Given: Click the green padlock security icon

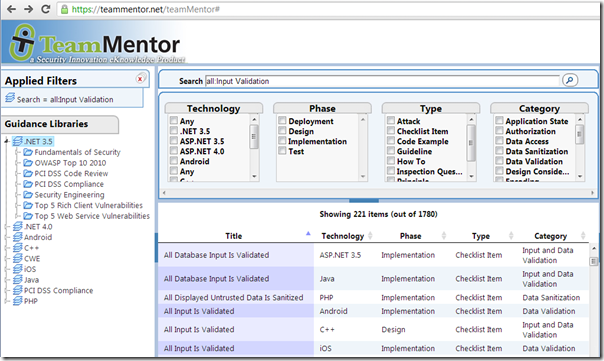Looking at the screenshot, I should pos(65,9).
